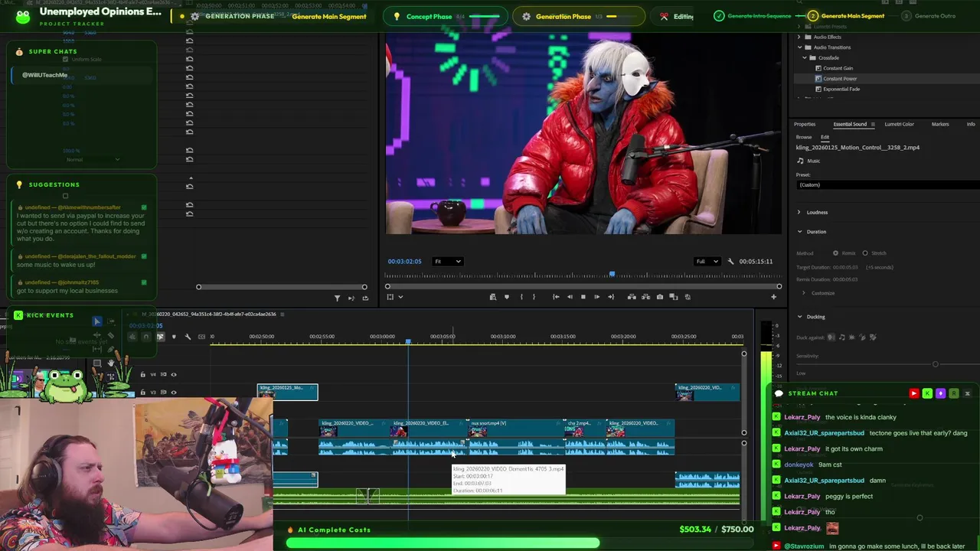
Task: Open monitor button editor plus
Action: tap(773, 297)
